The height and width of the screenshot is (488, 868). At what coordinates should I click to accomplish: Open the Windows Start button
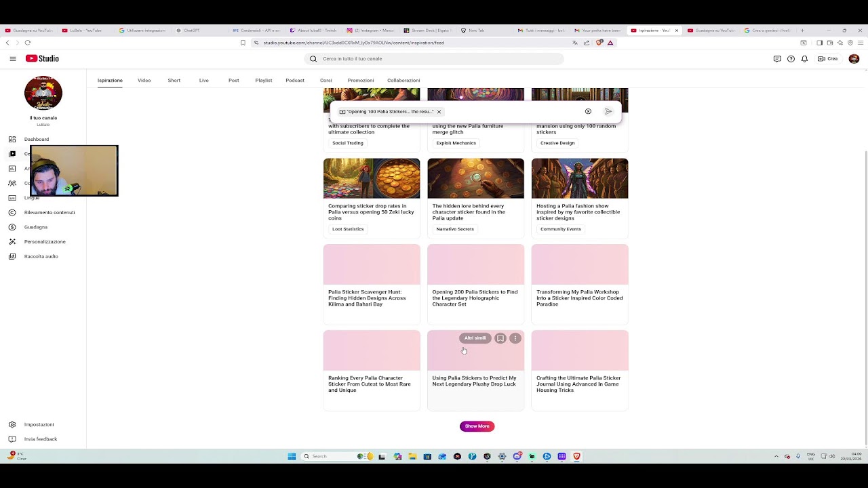pyautogui.click(x=292, y=457)
